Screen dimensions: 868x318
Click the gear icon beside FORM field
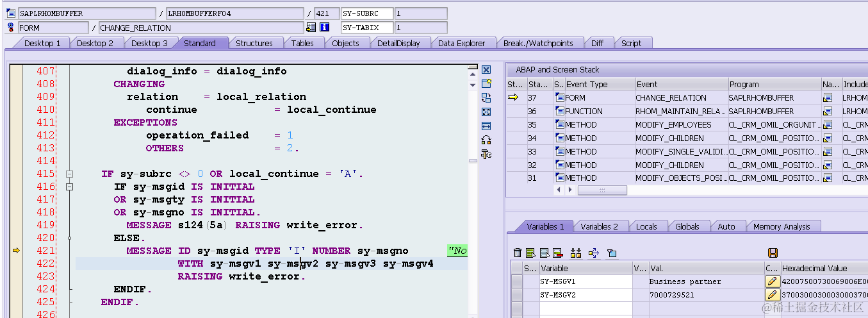[11, 28]
